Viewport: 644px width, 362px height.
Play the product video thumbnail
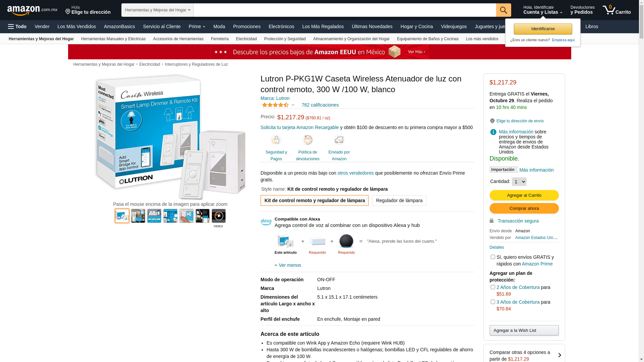(219, 216)
